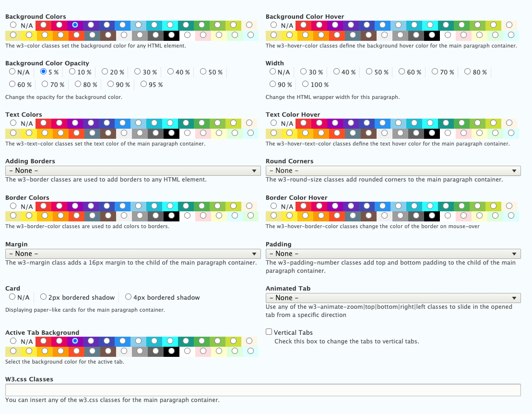
Task: Pick amber swatch in Border Color Hover
Action: [306, 215]
